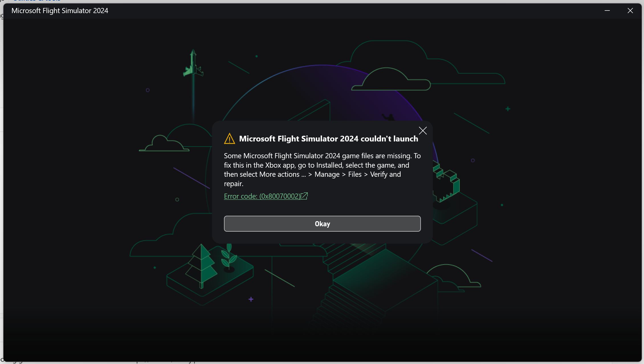The height and width of the screenshot is (364, 644).
Task: Click the green rocket illustration
Action: (193, 64)
